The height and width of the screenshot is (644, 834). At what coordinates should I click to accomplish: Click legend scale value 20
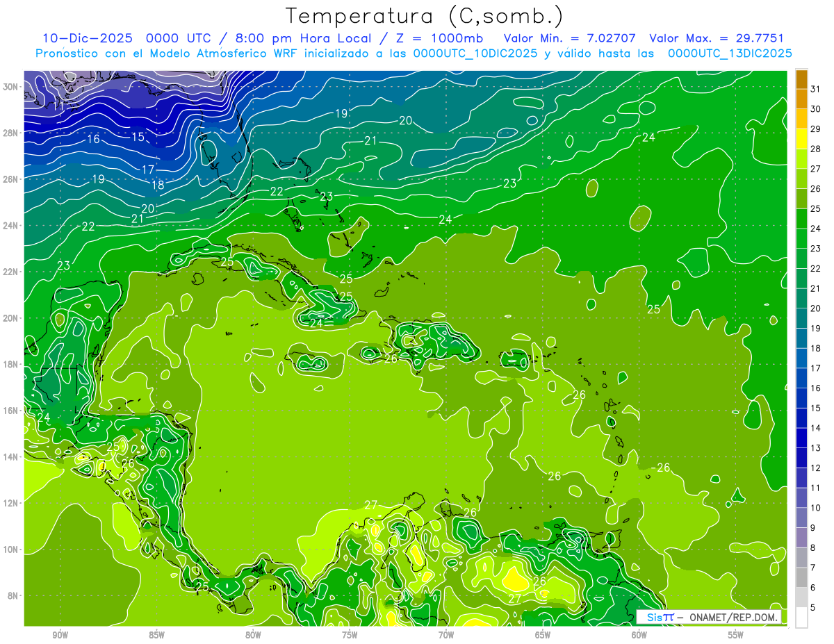[816, 308]
